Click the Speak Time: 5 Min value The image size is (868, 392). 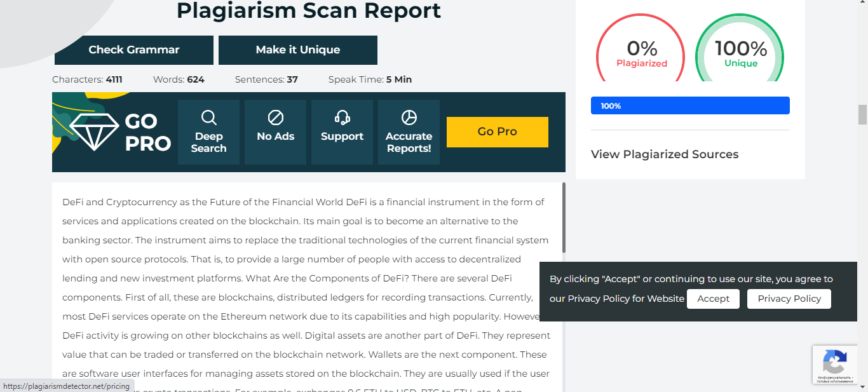[370, 79]
